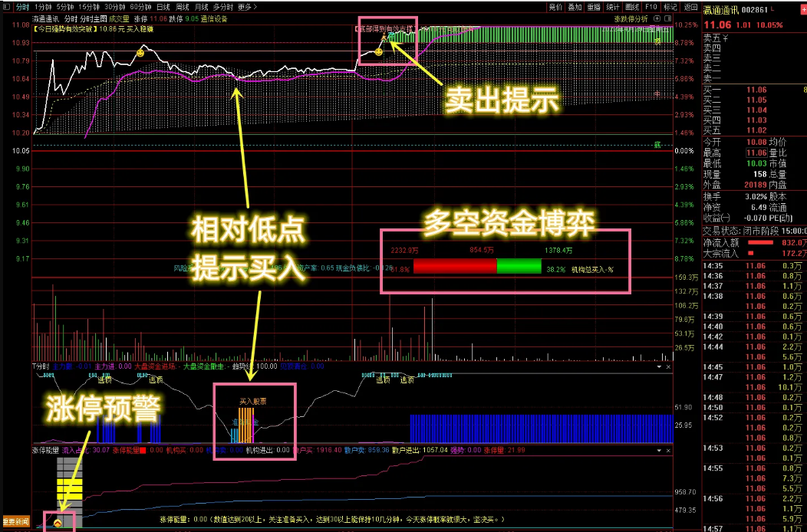Expand the 更多 periods menu
The width and height of the screenshot is (807, 532).
point(247,7)
